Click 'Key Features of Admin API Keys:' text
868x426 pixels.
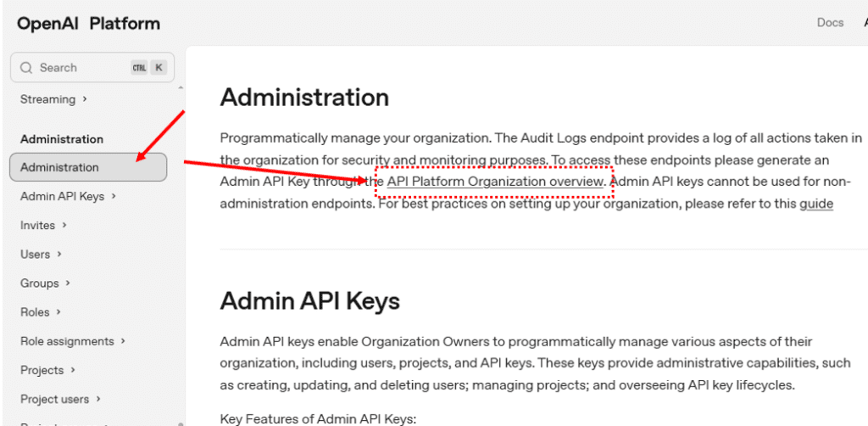(x=318, y=419)
